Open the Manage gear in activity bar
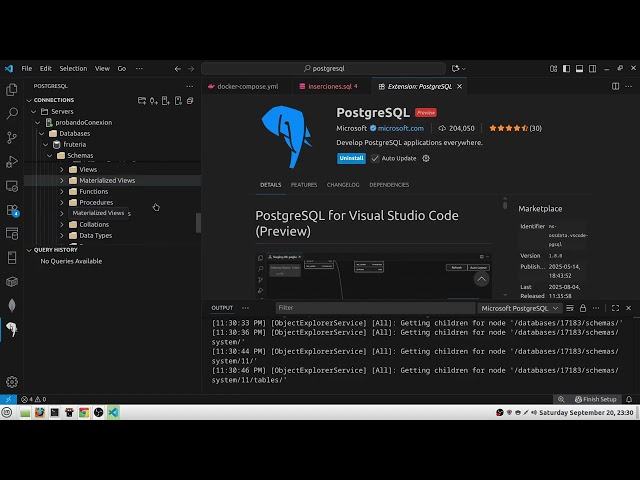The width and height of the screenshot is (640, 480). point(12,382)
